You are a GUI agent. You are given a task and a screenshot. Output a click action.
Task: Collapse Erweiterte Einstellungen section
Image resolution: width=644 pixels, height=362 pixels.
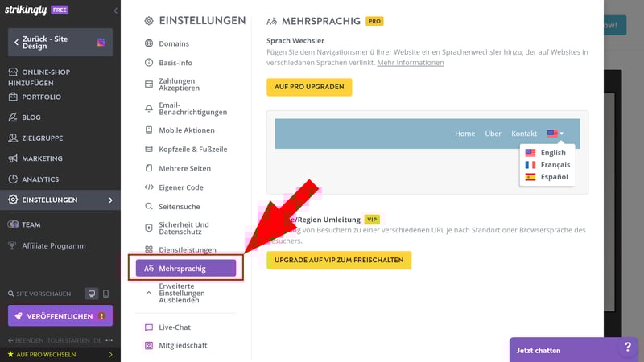149,293
